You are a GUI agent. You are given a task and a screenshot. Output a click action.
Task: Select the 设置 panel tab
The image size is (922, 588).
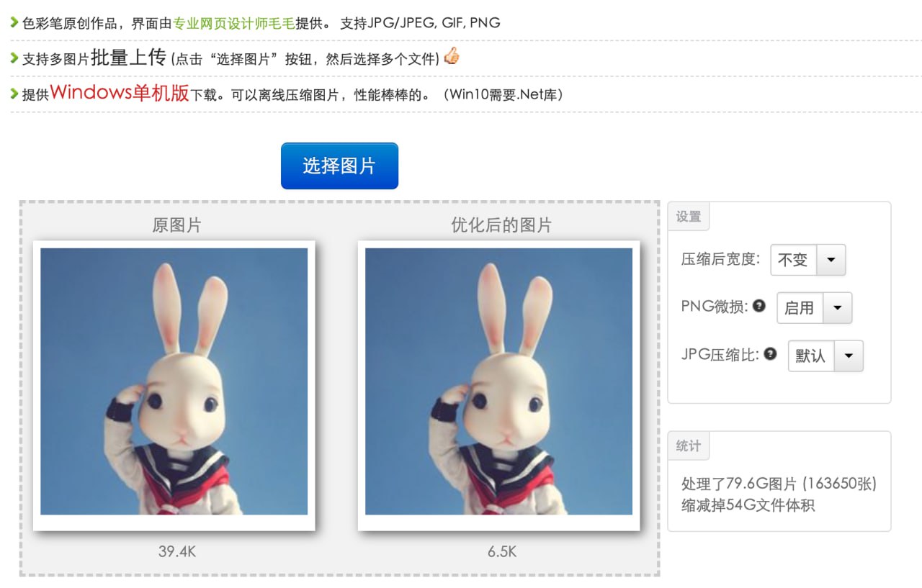pyautogui.click(x=689, y=217)
